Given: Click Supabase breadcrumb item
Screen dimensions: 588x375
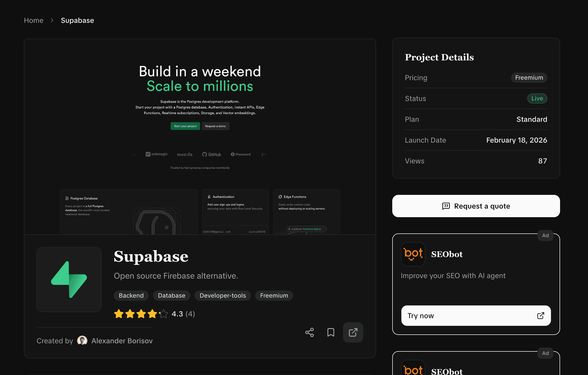Looking at the screenshot, I should [77, 20].
